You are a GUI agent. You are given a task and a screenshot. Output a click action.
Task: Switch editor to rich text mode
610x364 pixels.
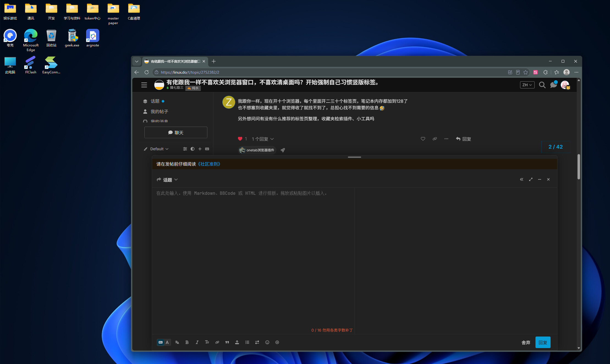(167, 342)
